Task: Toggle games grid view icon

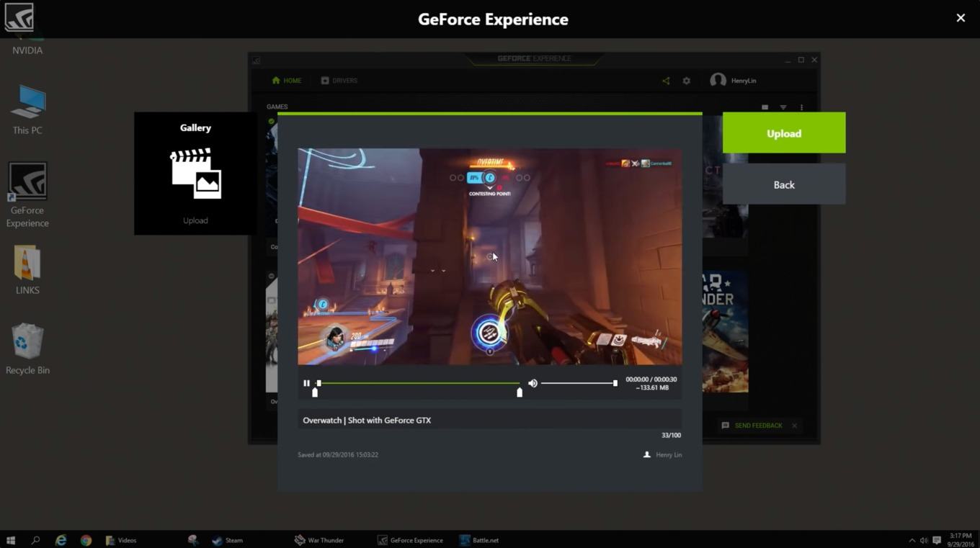Action: 765,107
